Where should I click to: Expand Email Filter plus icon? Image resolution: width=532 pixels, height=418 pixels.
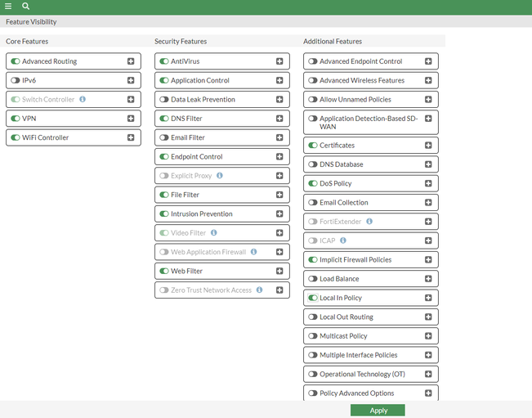point(279,137)
